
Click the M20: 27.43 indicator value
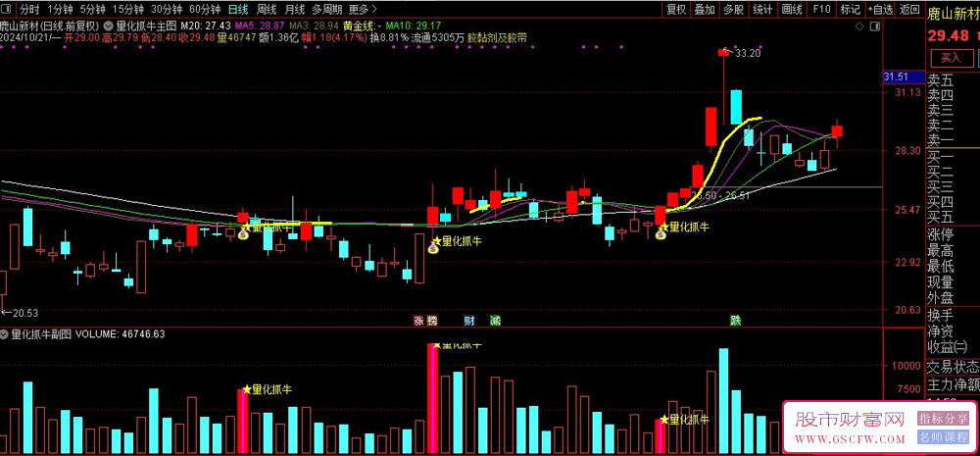click(x=206, y=26)
